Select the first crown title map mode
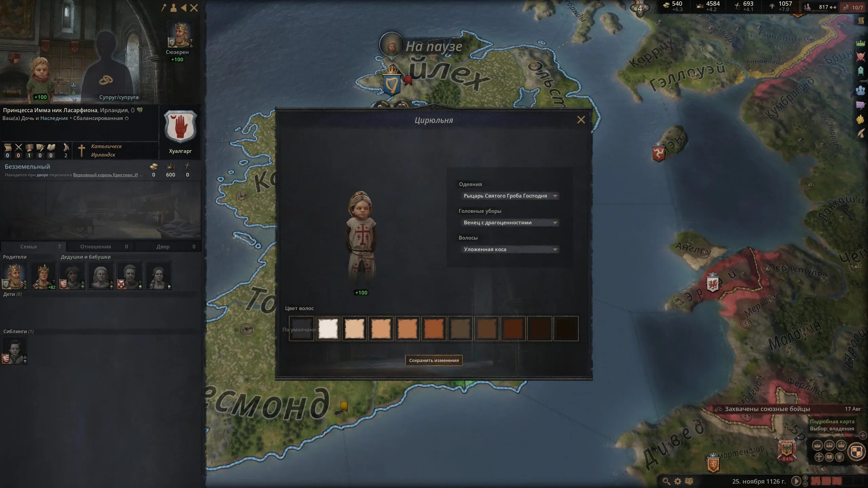The image size is (868, 488). tap(817, 445)
